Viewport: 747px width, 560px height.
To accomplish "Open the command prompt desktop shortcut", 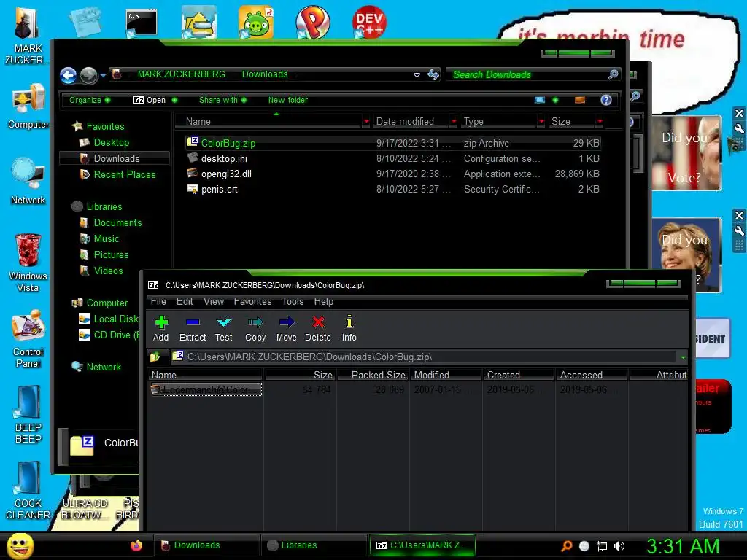I will pos(142,23).
